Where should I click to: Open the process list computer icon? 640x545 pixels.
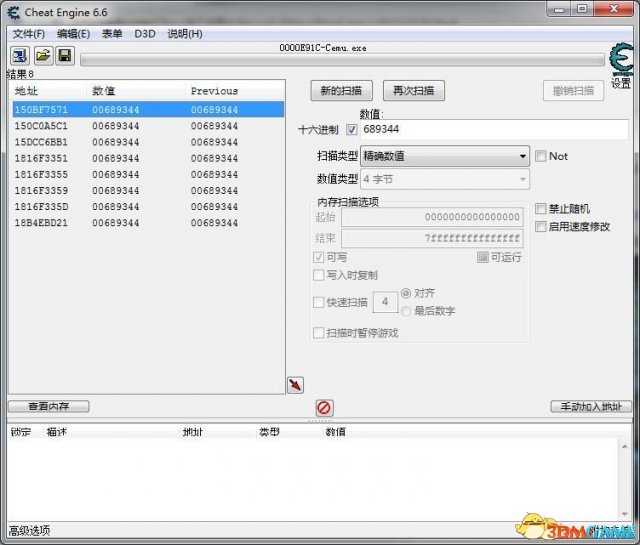click(19, 56)
